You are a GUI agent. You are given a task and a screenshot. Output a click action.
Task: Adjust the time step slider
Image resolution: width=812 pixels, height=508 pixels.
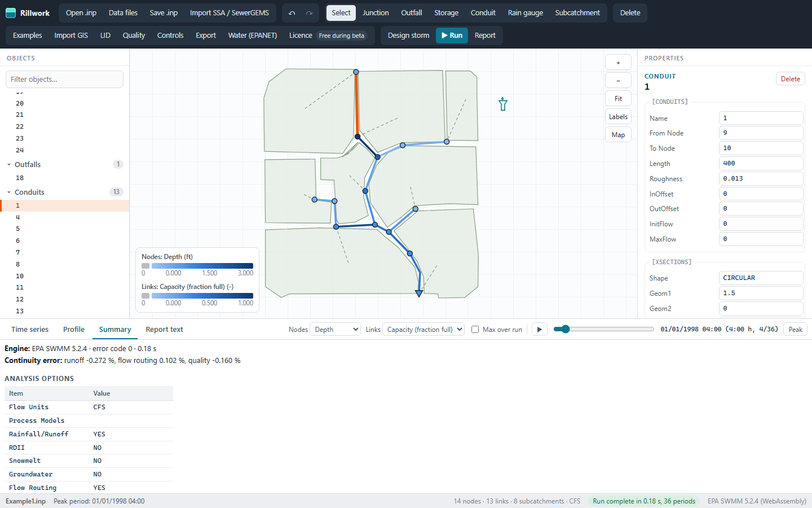click(x=603, y=329)
